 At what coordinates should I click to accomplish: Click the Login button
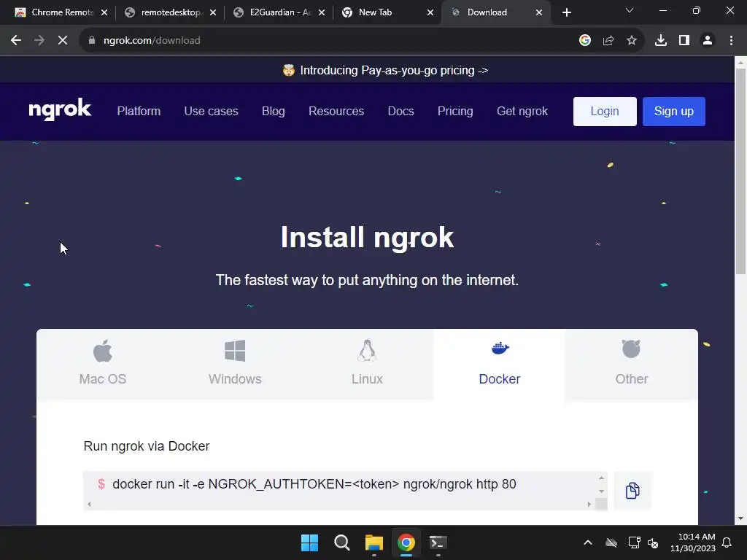click(605, 112)
